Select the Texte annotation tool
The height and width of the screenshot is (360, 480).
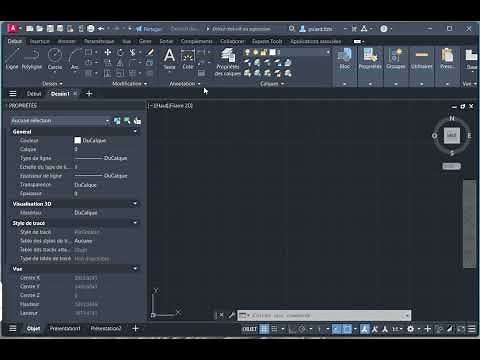[169, 59]
